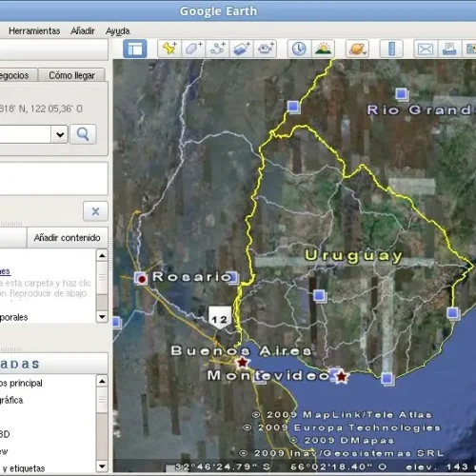This screenshot has width=476, height=476.
Task: Click the email envelope icon
Action: point(426,49)
